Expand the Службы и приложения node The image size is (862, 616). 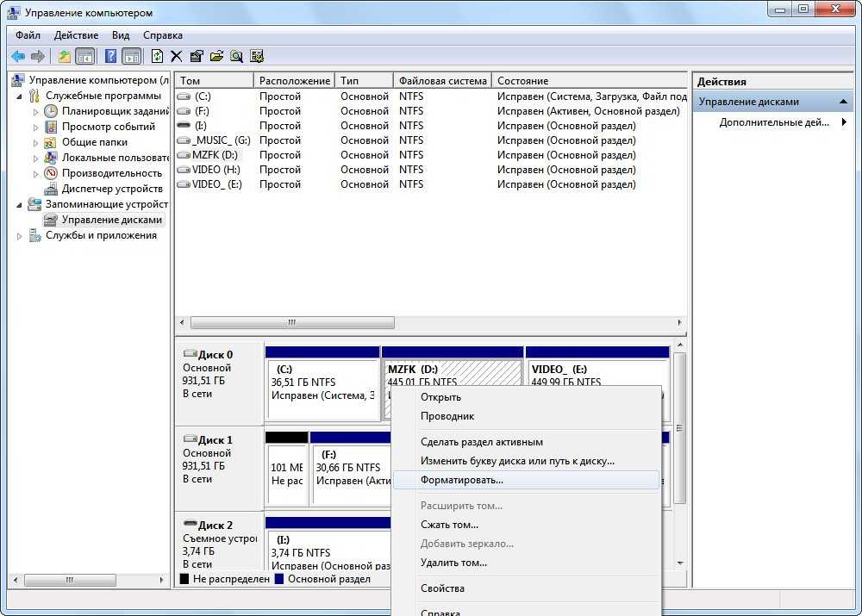click(x=21, y=235)
